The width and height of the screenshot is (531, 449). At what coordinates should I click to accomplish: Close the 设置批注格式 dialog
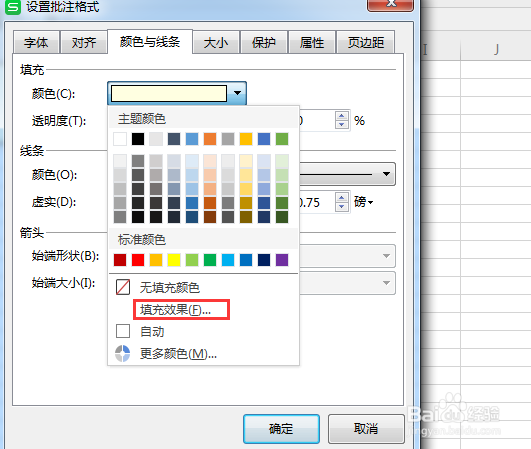pos(390,4)
